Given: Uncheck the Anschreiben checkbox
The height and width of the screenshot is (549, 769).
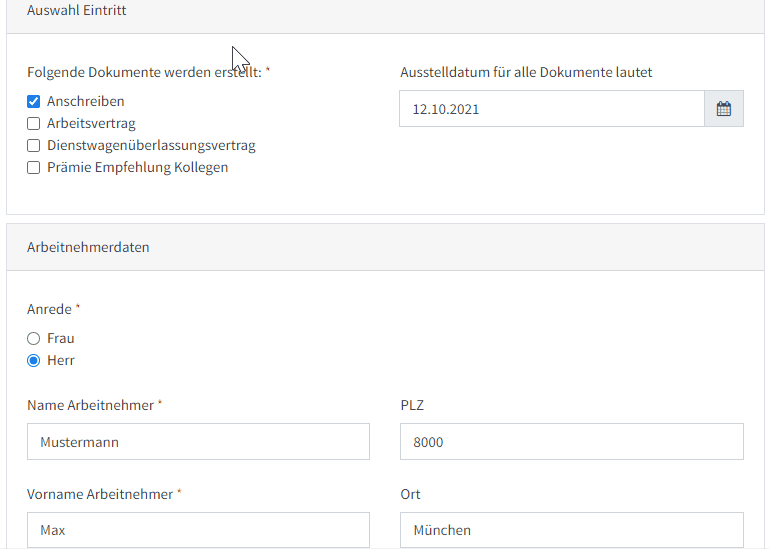Looking at the screenshot, I should pyautogui.click(x=34, y=101).
